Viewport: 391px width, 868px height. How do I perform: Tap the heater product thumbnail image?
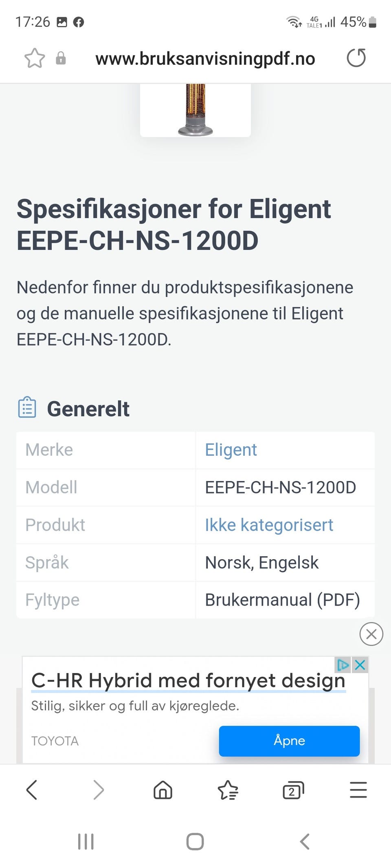pyautogui.click(x=195, y=110)
